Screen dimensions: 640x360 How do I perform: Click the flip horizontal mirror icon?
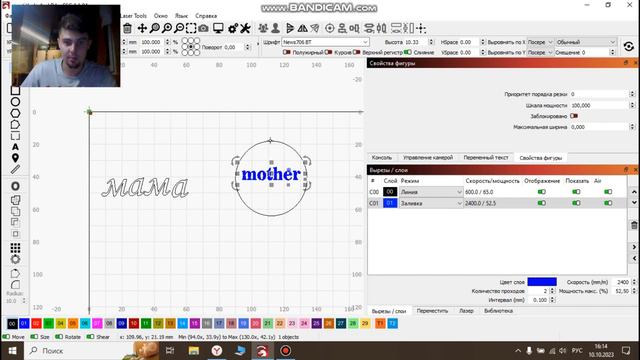tap(302, 28)
